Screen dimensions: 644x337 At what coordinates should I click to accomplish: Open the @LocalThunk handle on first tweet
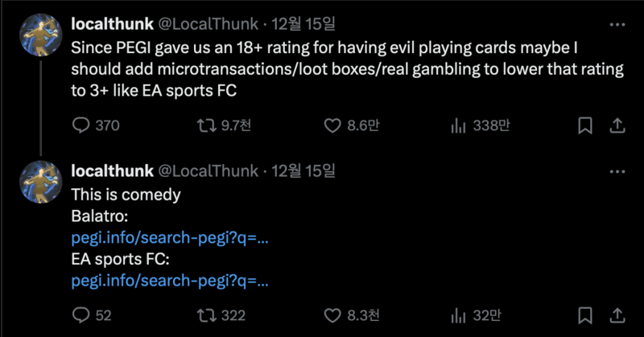[208, 23]
